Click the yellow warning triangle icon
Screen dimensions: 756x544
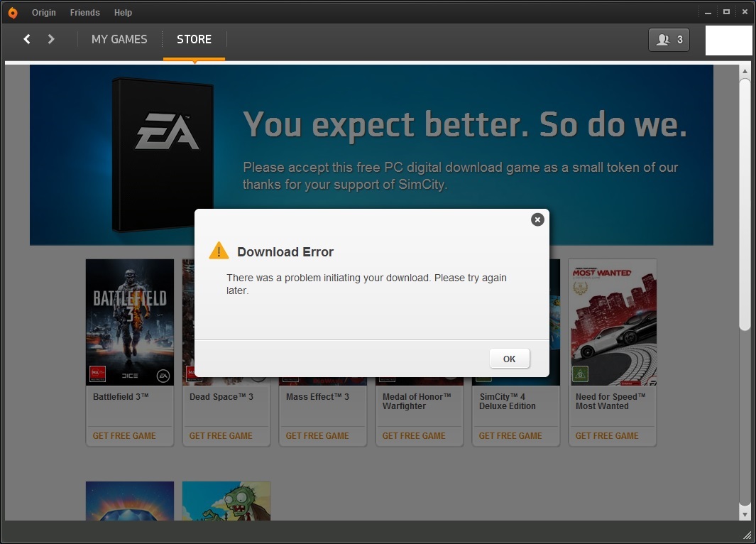[219, 251]
